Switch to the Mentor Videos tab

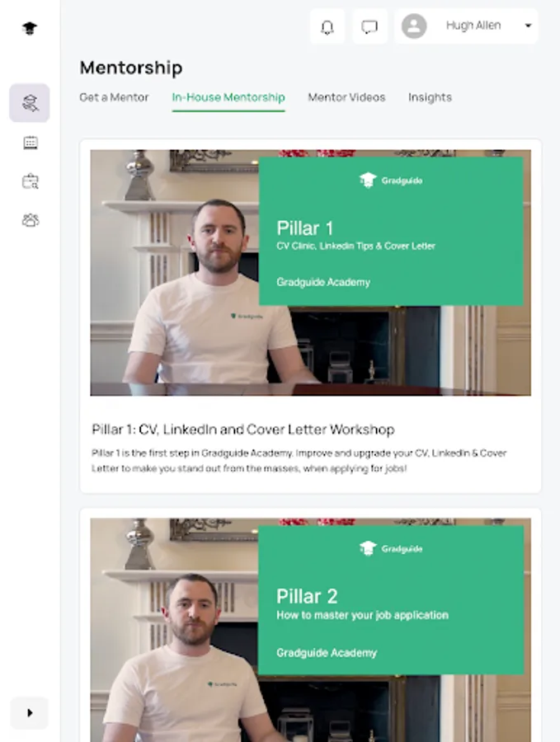(346, 97)
